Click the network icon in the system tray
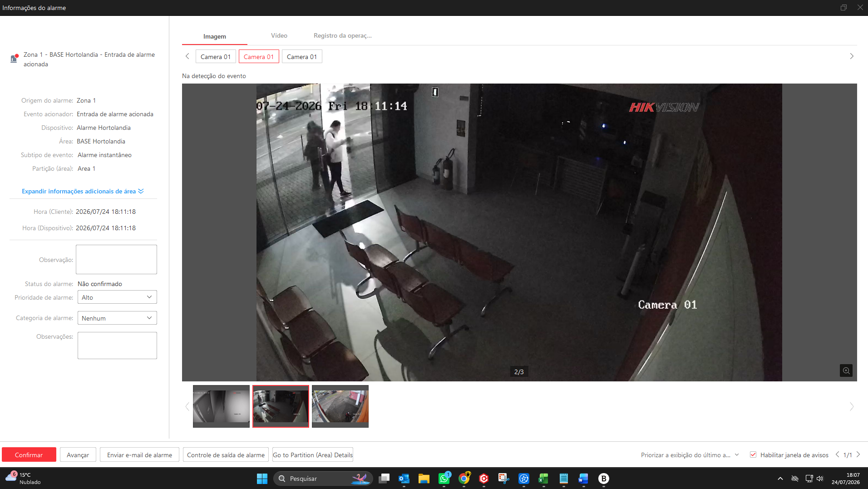The image size is (868, 489). tap(809, 479)
